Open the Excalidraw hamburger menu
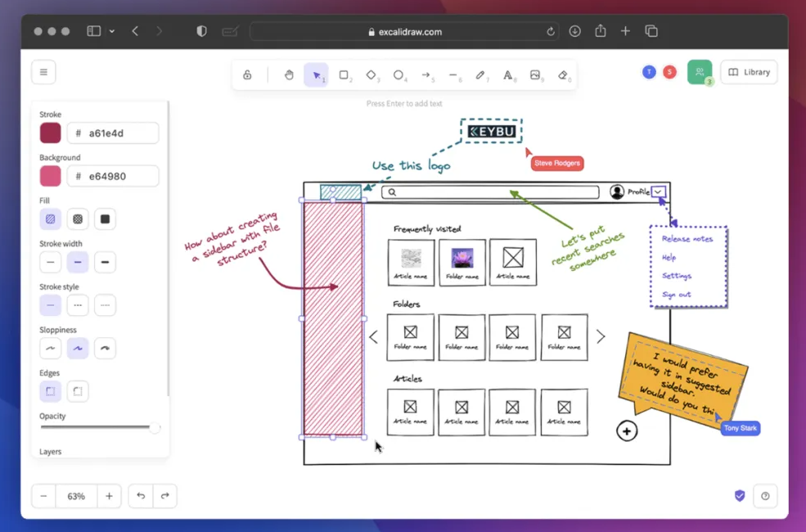 click(x=43, y=72)
